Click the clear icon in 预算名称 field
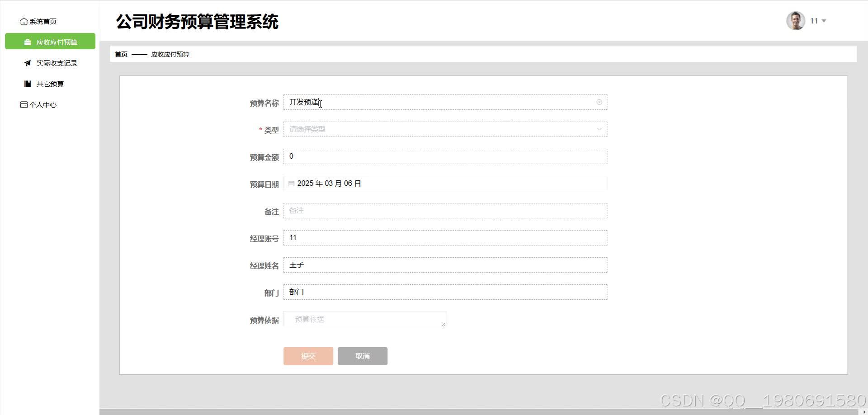The image size is (868, 415). pos(599,102)
